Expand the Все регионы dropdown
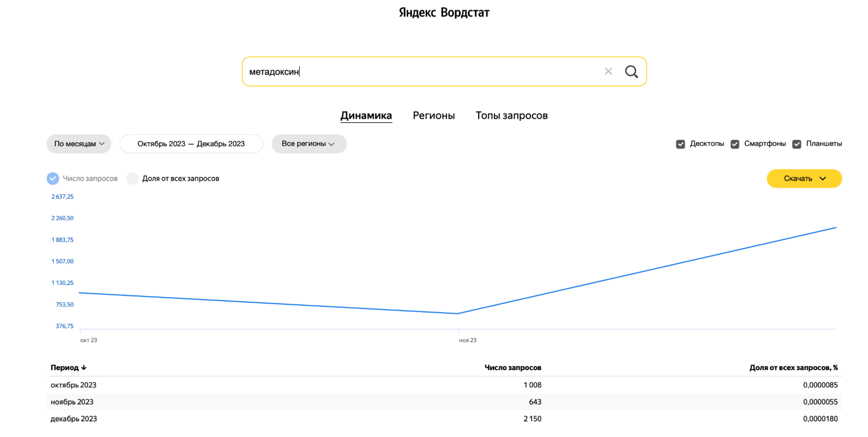Viewport: 868px width, 437px height. tap(309, 144)
